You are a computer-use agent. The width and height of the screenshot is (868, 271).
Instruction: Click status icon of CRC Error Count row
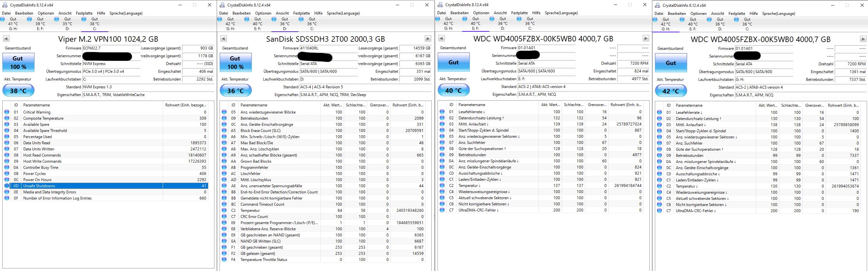224,216
